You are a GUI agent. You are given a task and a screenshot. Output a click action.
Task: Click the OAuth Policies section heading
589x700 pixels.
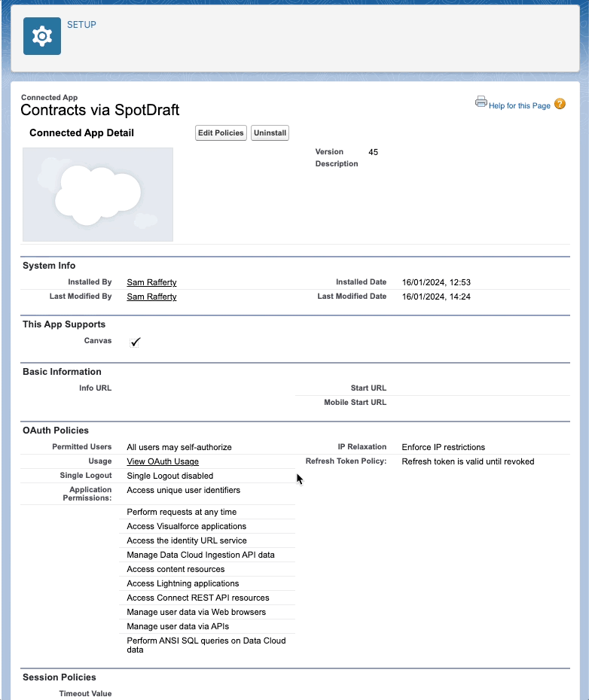coord(56,431)
